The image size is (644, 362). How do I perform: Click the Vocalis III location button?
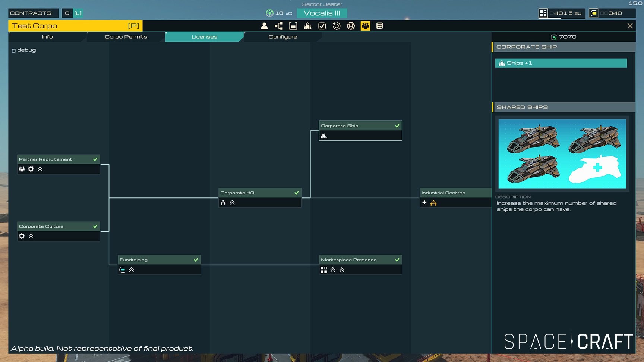coord(322,13)
